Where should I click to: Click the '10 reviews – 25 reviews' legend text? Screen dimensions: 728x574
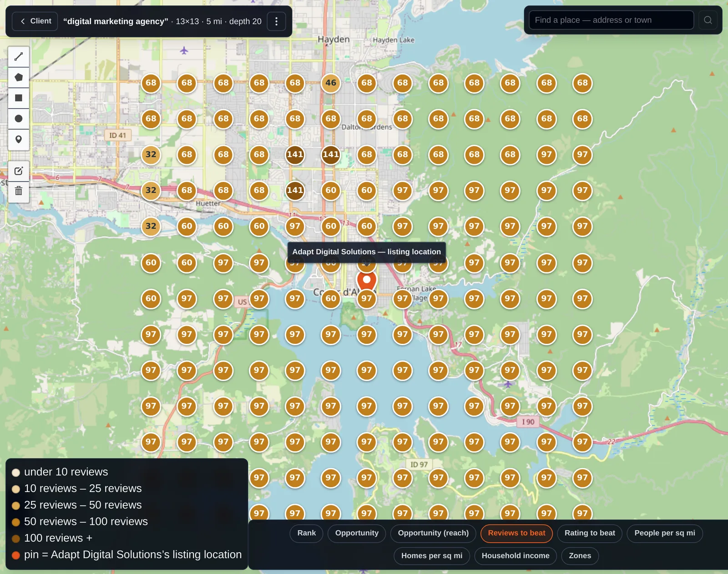pyautogui.click(x=83, y=488)
